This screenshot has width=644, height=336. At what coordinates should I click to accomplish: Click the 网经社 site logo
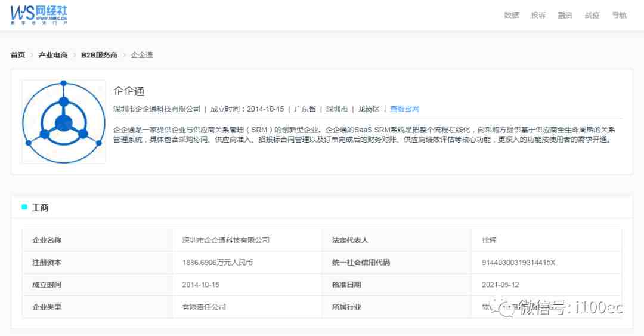pyautogui.click(x=39, y=15)
